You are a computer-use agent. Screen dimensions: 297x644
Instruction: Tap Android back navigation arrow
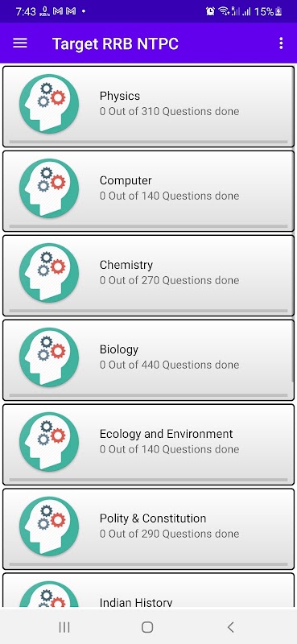pos(231,627)
